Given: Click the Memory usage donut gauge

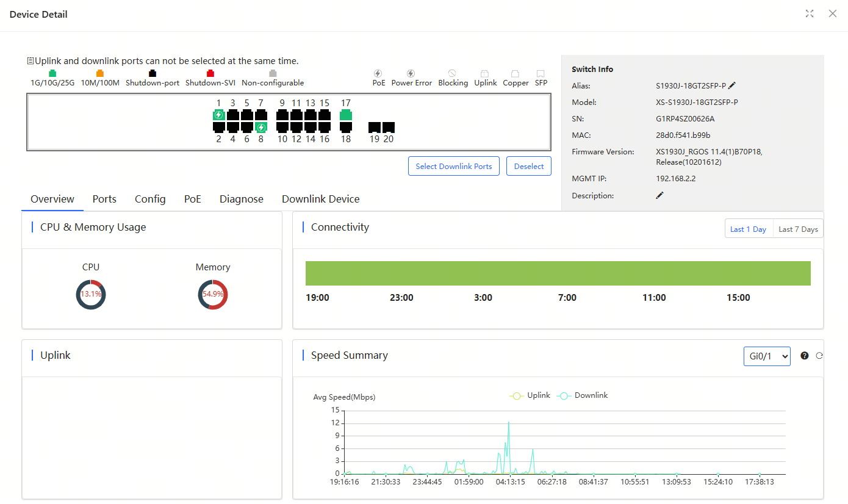Looking at the screenshot, I should [x=213, y=294].
